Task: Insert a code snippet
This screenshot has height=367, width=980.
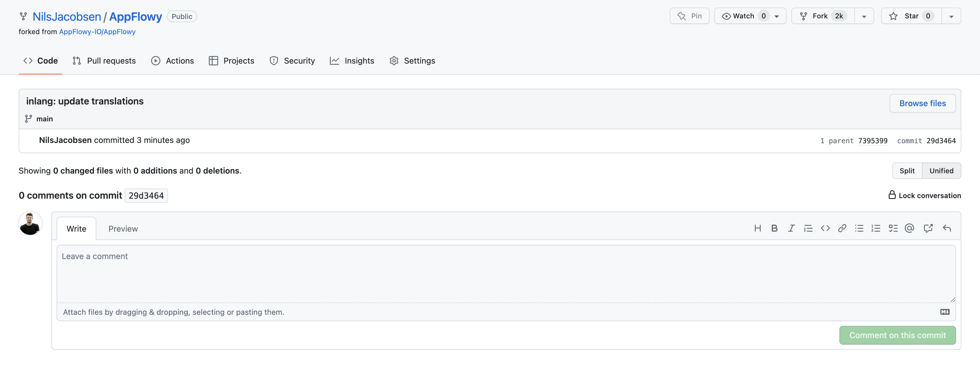Action: click(825, 228)
